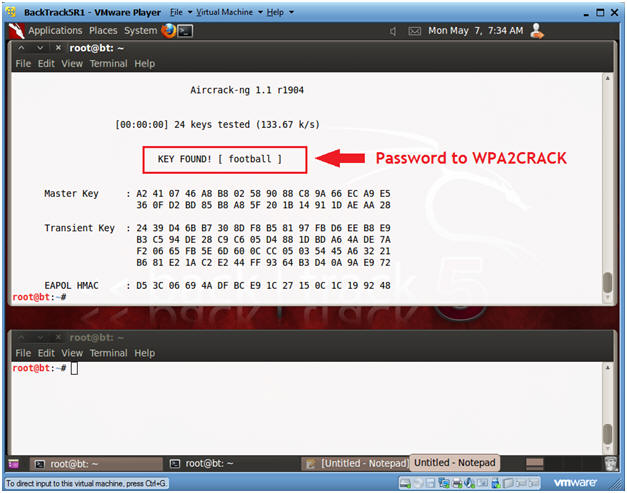Viewport: 627px width, 493px height.
Task: Click scrollbar thumb in empty terminal window
Action: click(x=607, y=433)
